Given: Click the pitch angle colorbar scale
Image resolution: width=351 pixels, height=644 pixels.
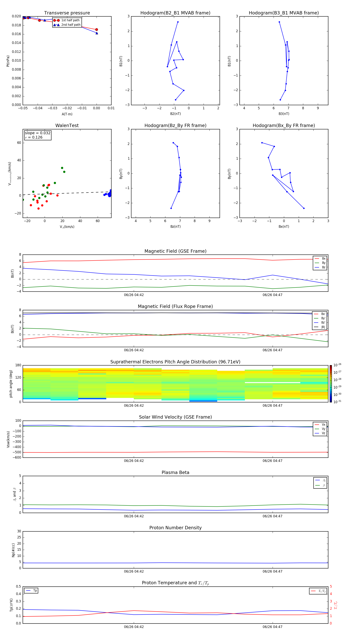Looking at the screenshot, I should coord(331,384).
